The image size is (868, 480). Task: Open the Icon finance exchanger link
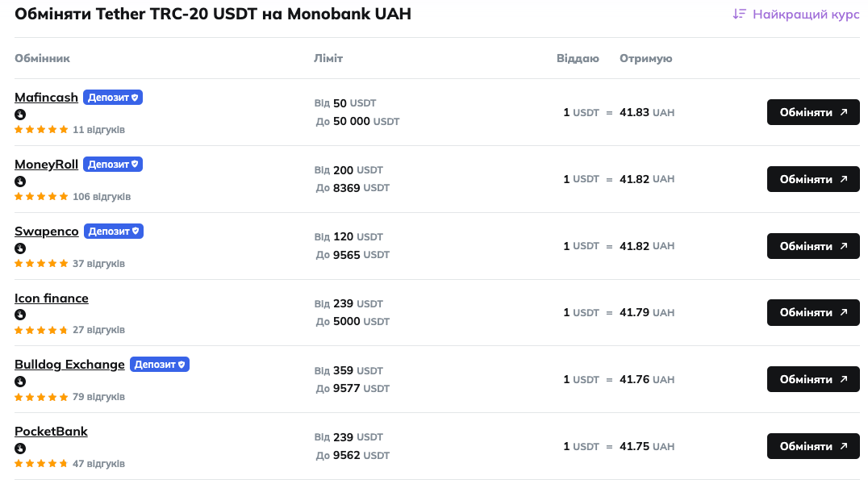point(52,298)
